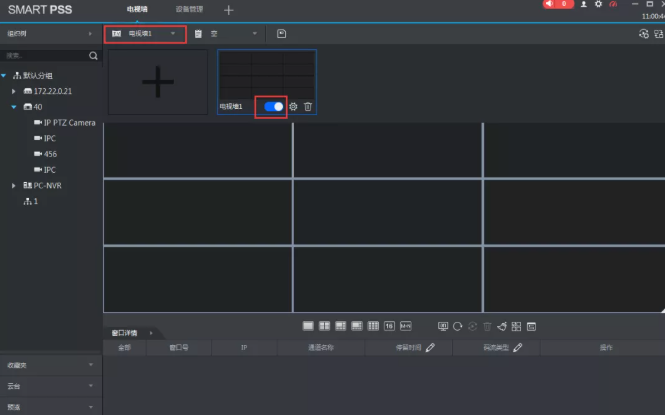Select IP PTZ Camera in tree
This screenshot has height=415, width=665.
(x=69, y=123)
